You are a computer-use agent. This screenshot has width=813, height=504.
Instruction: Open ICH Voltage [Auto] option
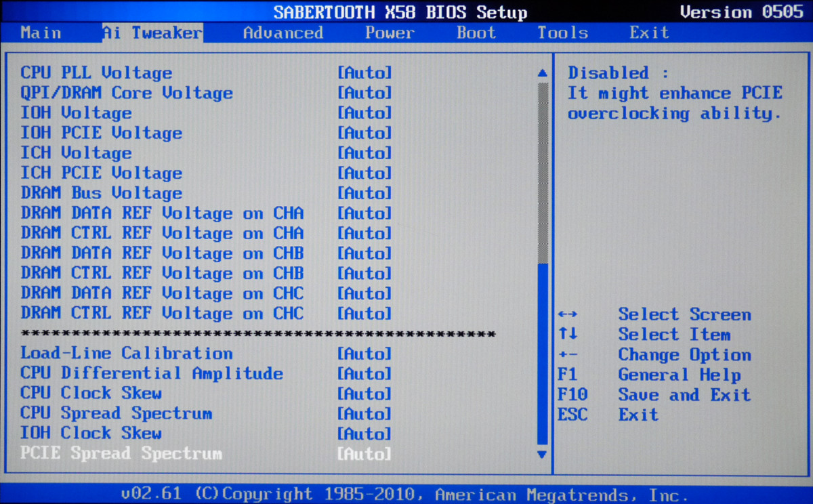tap(364, 153)
